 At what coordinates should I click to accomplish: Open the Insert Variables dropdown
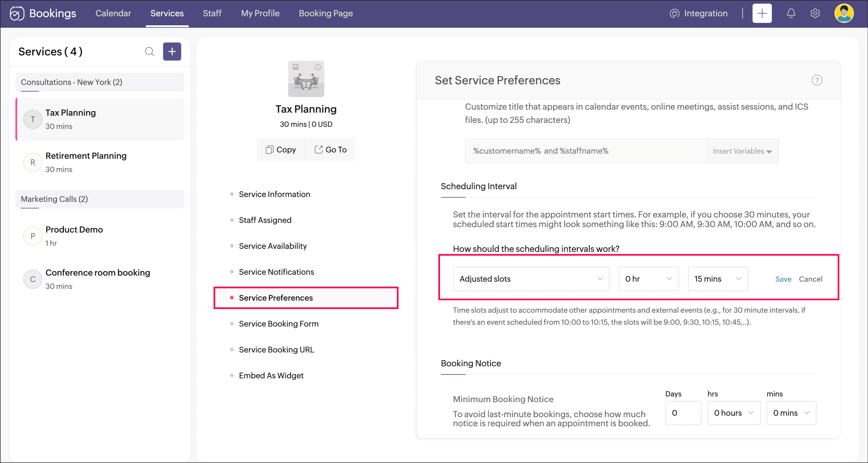(x=742, y=151)
